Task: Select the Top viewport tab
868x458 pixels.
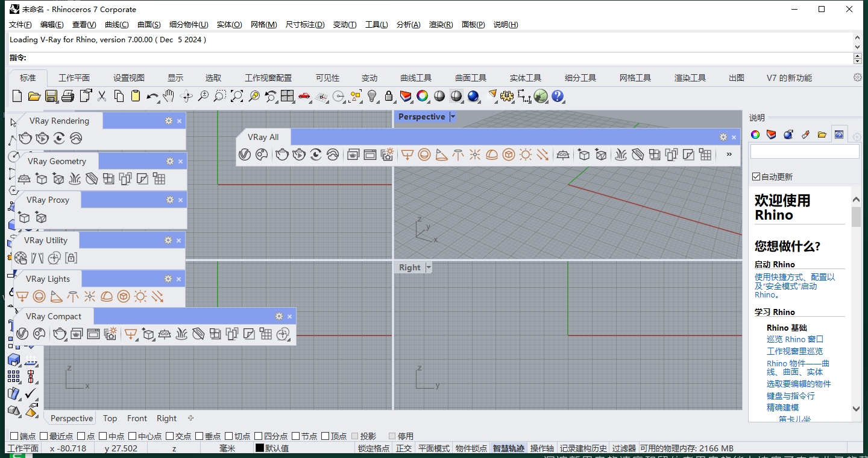Action: (x=110, y=418)
